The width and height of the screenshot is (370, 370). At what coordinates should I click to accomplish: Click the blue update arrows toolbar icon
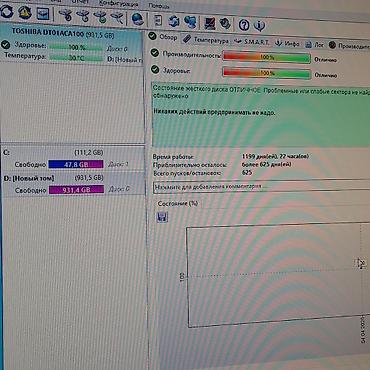point(173,21)
